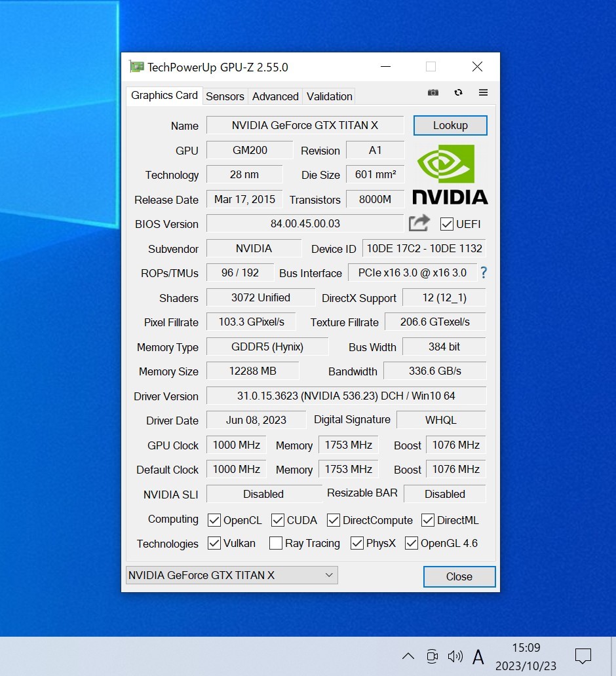Click the NVIDIA logo image
616x676 pixels.
coord(450,174)
